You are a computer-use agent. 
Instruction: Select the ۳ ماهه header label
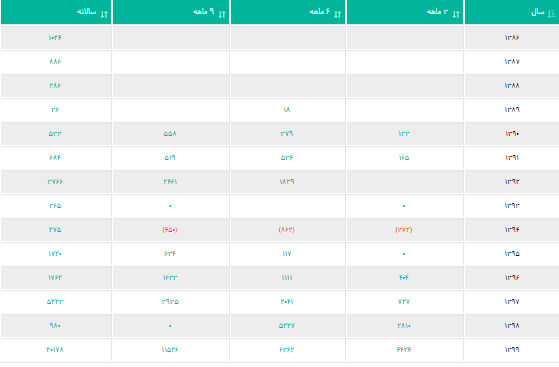pyautogui.click(x=437, y=12)
